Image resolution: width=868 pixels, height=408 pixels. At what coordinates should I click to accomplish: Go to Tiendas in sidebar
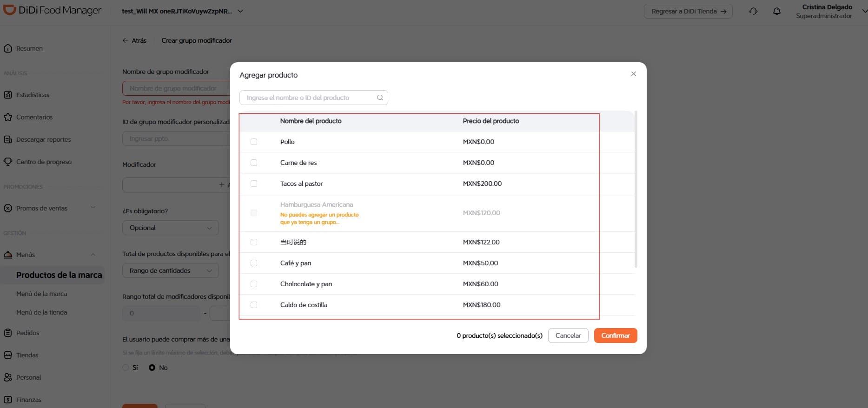[27, 355]
